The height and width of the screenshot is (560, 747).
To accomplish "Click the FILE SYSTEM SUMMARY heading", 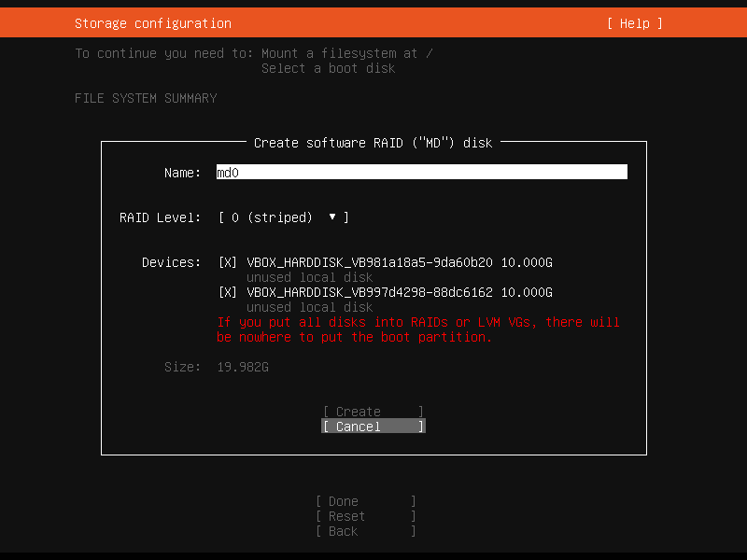I will click(146, 98).
